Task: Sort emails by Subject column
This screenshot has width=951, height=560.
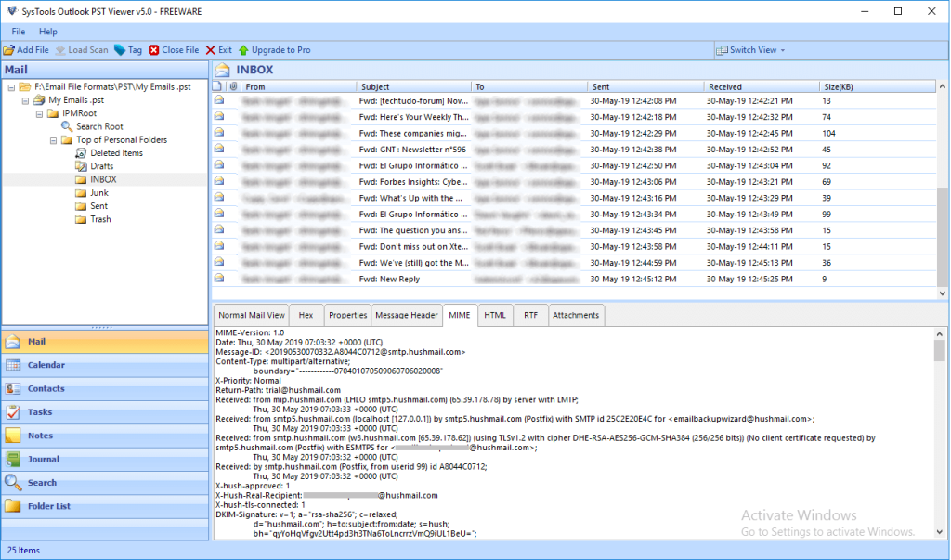Action: [413, 86]
